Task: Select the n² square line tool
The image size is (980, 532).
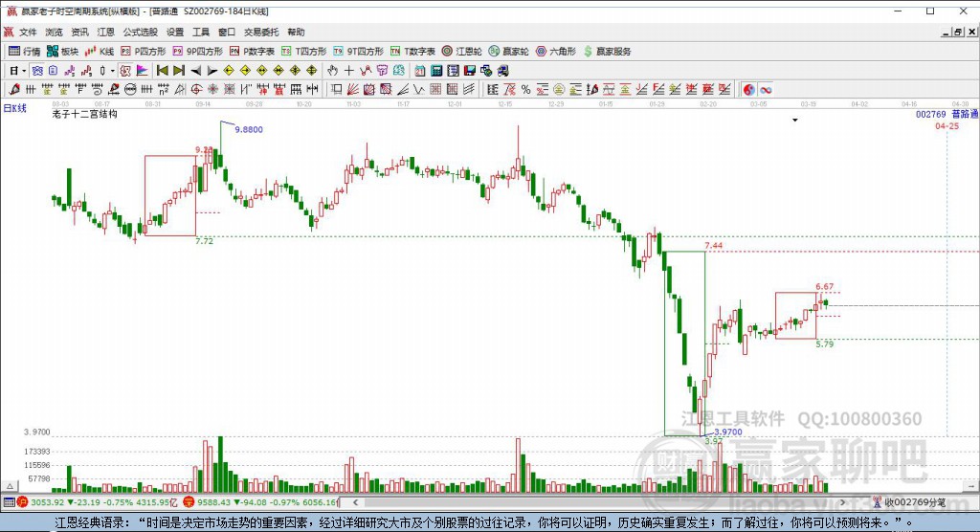Action: pos(163,89)
